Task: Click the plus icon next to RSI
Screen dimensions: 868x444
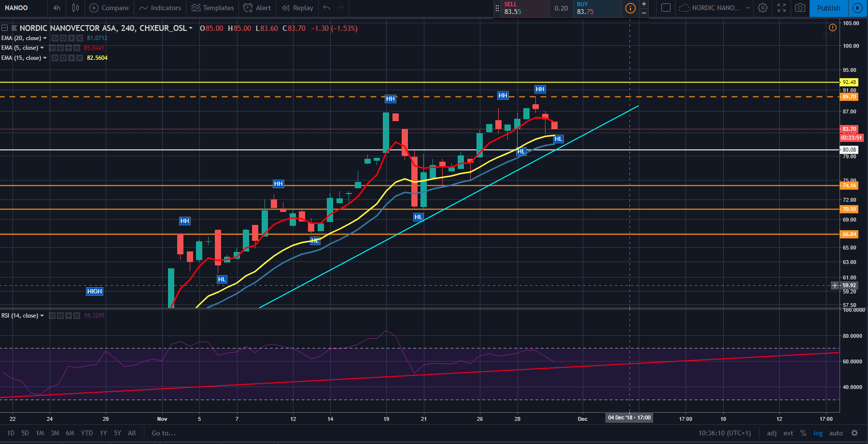Action: (x=69, y=316)
